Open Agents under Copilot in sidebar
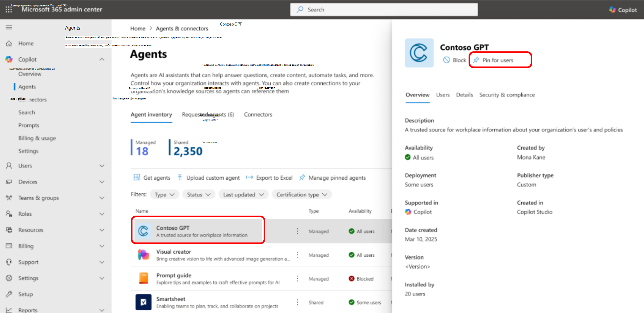This screenshot has width=644, height=313. point(27,87)
